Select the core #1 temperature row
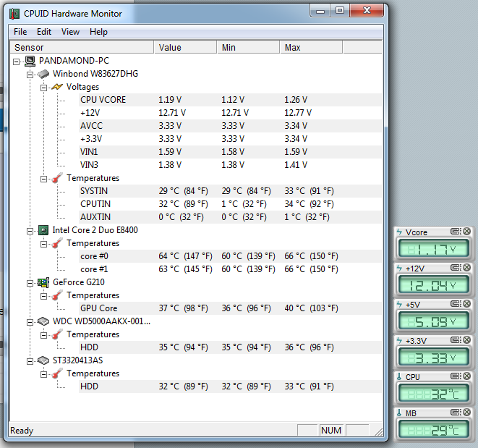This screenshot has height=448, width=478. pyautogui.click(x=230, y=269)
